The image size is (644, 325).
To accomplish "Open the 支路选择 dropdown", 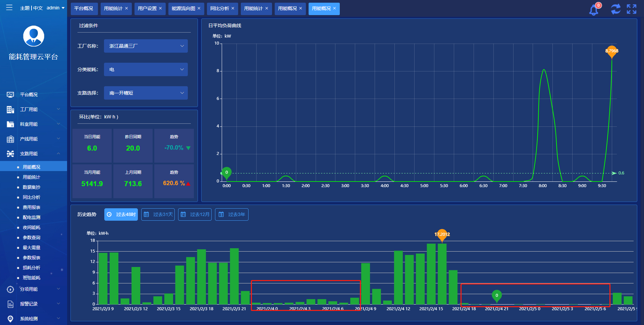I will [x=146, y=93].
